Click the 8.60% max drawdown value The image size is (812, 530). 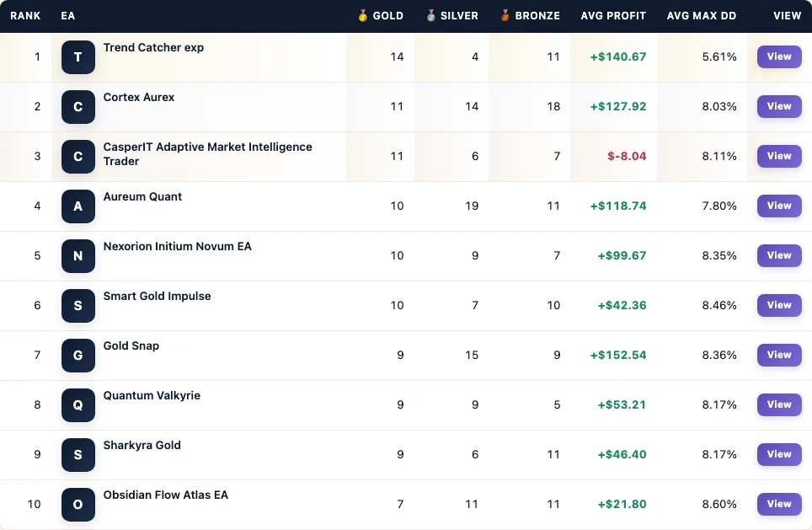point(719,505)
